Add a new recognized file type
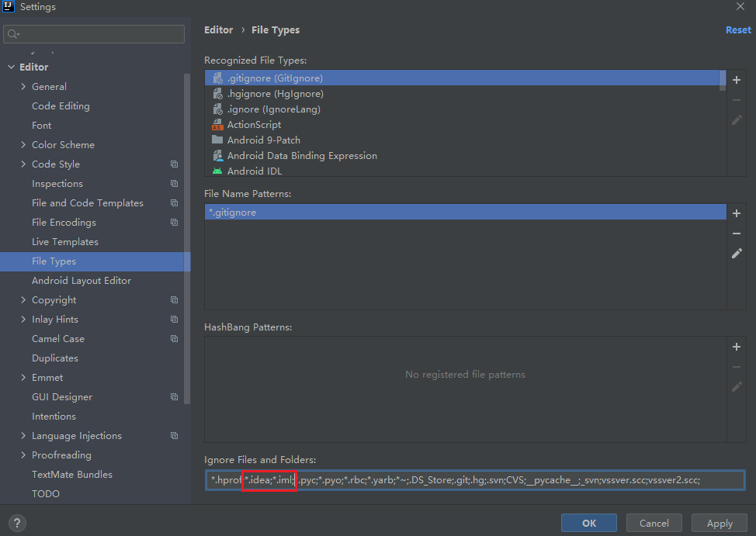This screenshot has width=756, height=536. (737, 80)
